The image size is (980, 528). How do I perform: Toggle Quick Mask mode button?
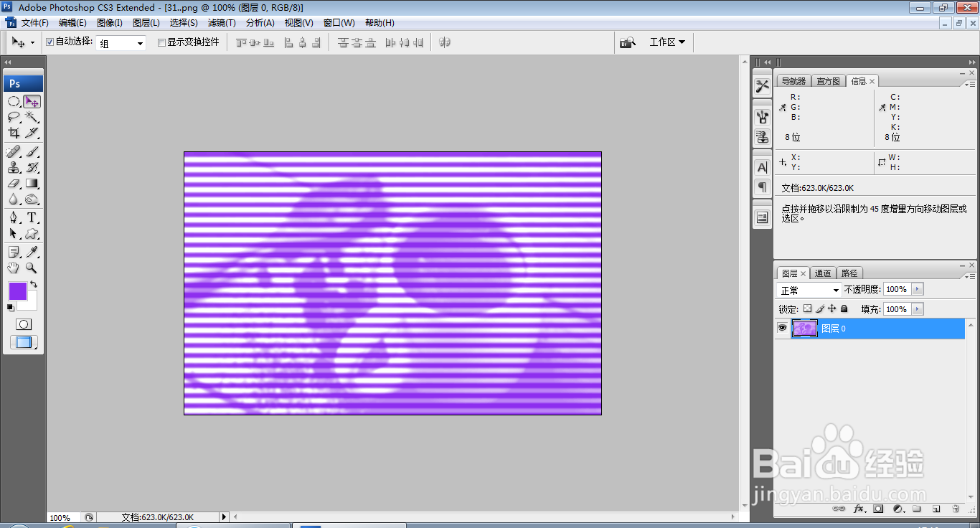(x=23, y=324)
